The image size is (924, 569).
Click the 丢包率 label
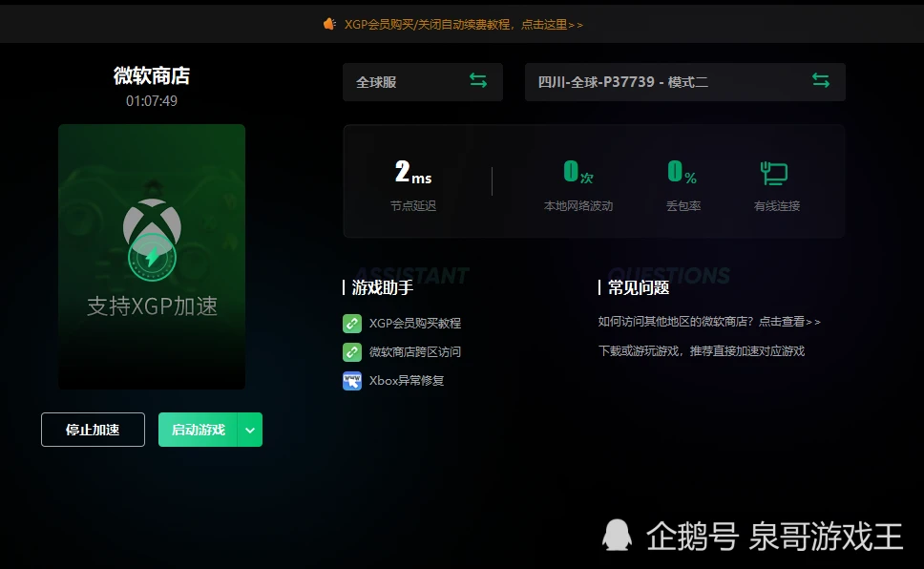(x=683, y=206)
